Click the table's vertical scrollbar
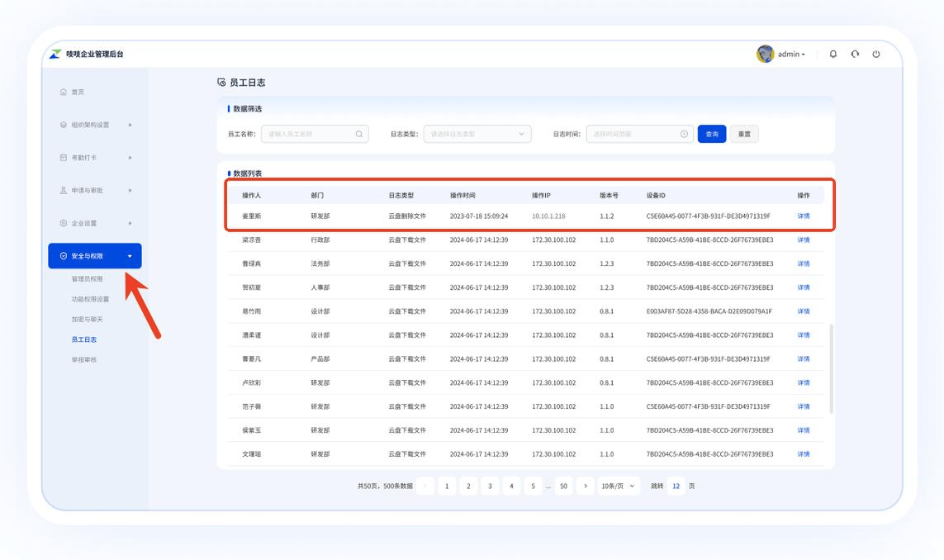The width and height of the screenshot is (944, 560). (x=832, y=368)
